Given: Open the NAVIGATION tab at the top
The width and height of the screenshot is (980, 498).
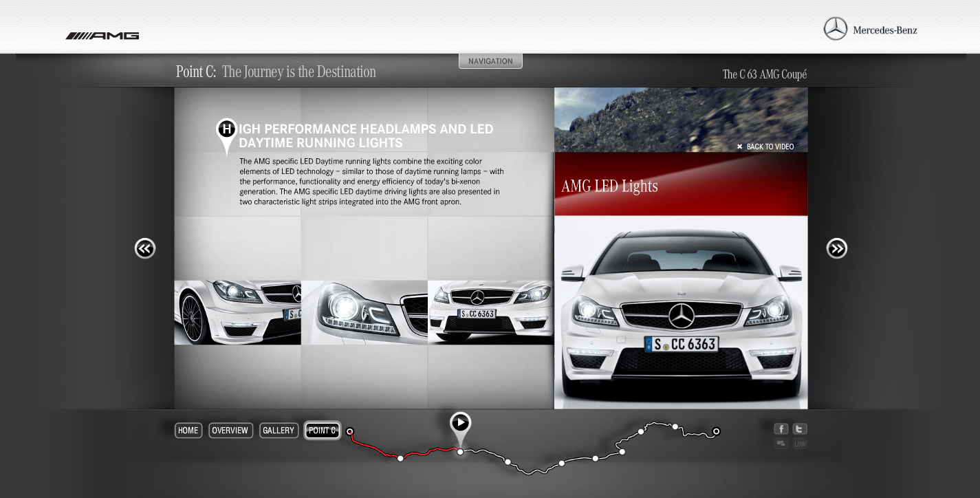Looking at the screenshot, I should click(490, 61).
